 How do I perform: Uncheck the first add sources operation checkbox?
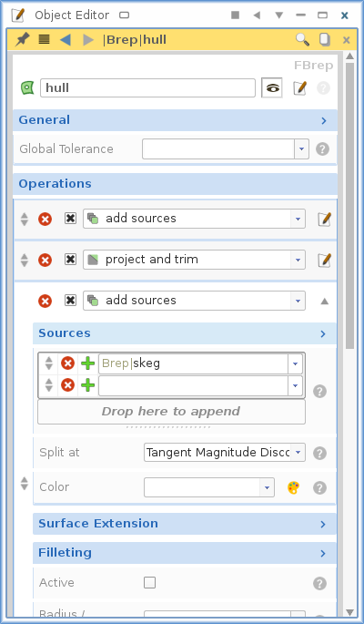pyautogui.click(x=70, y=218)
